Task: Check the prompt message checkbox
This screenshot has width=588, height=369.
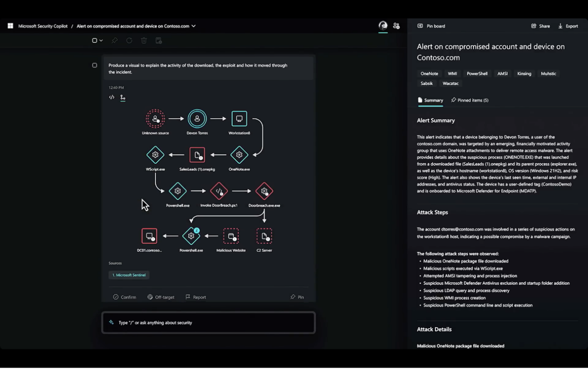Action: pos(95,66)
